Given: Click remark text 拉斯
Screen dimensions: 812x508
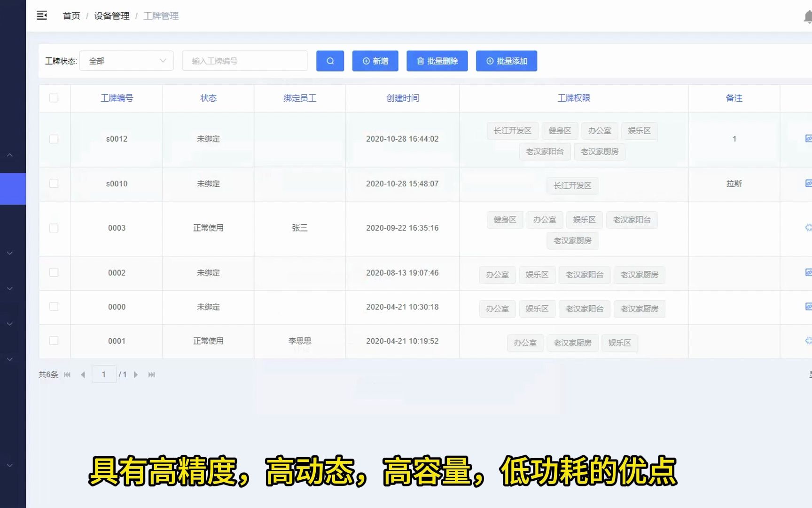Looking at the screenshot, I should pos(734,183).
